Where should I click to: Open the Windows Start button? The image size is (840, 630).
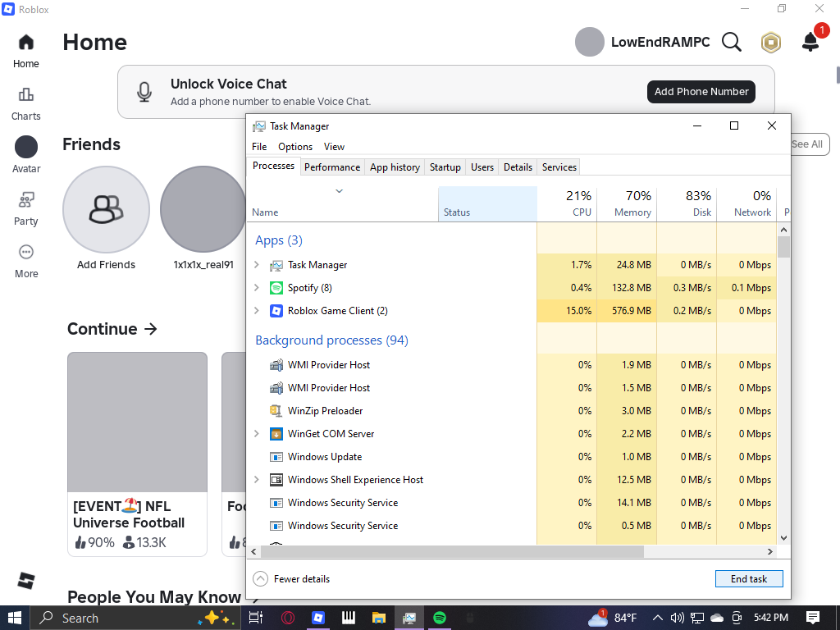coord(15,618)
